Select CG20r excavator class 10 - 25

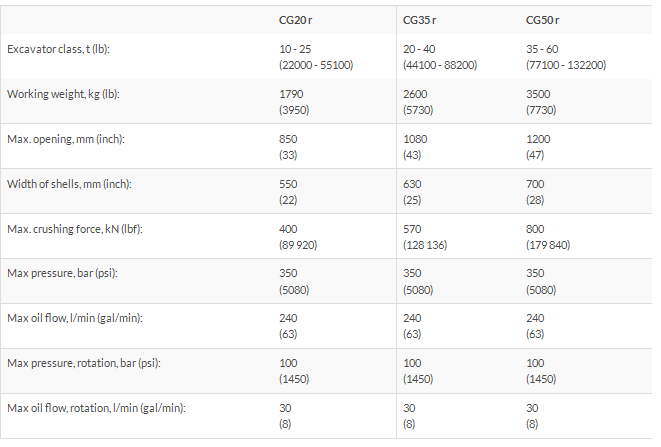click(295, 49)
